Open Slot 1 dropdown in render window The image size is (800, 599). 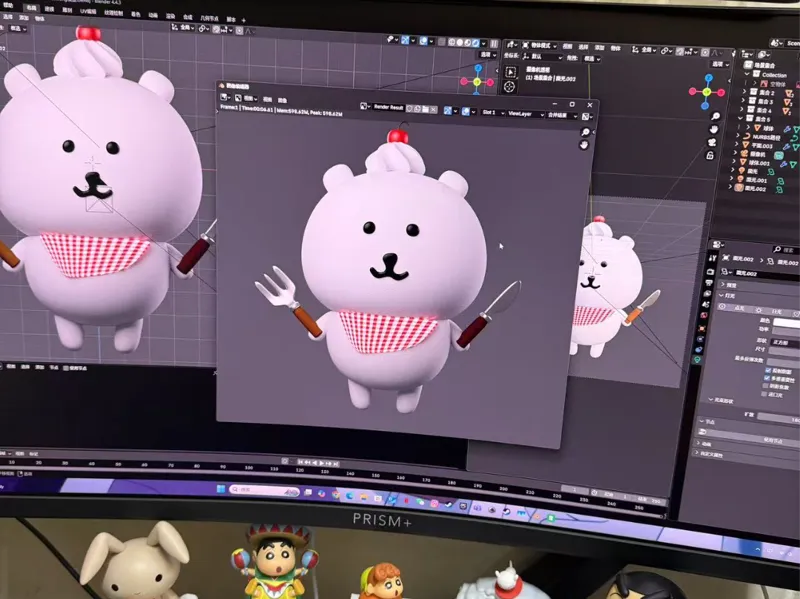(x=492, y=112)
